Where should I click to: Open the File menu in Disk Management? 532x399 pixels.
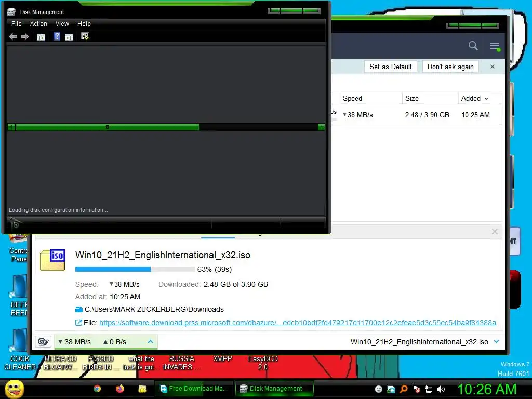pyautogui.click(x=16, y=24)
